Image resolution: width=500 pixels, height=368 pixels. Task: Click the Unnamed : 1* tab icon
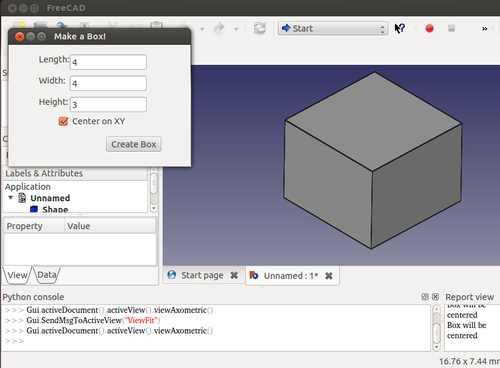pyautogui.click(x=254, y=275)
